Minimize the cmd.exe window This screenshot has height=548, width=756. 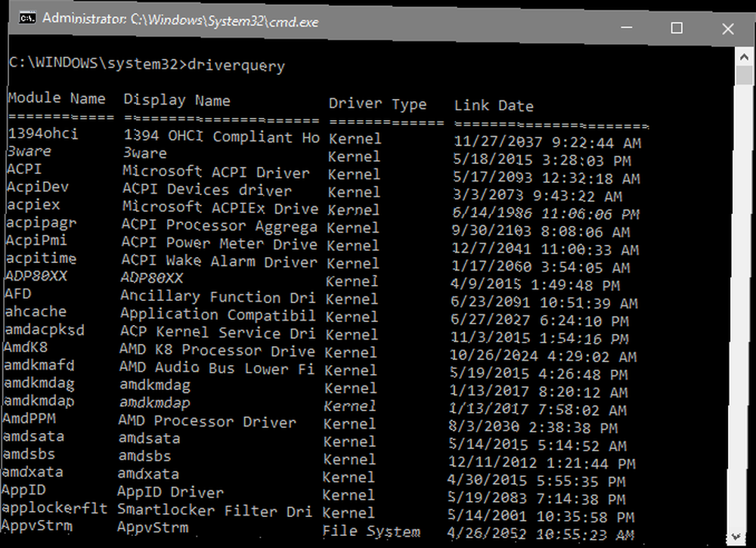click(627, 27)
